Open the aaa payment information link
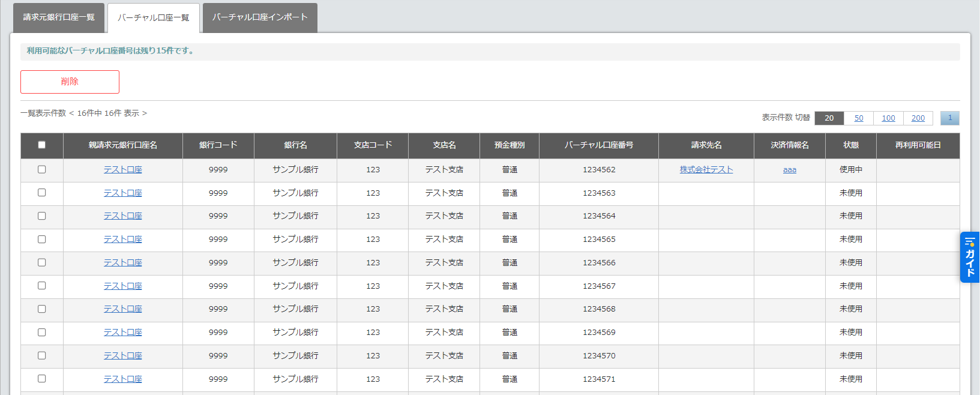Image resolution: width=980 pixels, height=395 pixels. click(790, 170)
